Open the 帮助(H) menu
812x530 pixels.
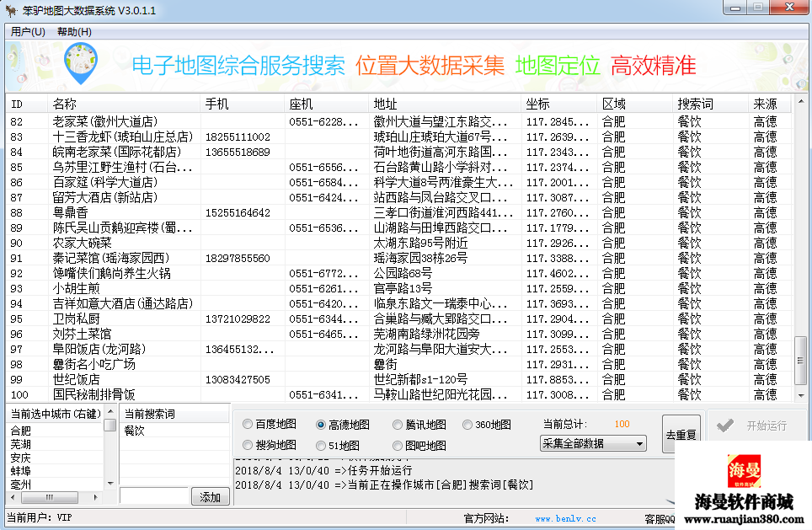tap(74, 32)
